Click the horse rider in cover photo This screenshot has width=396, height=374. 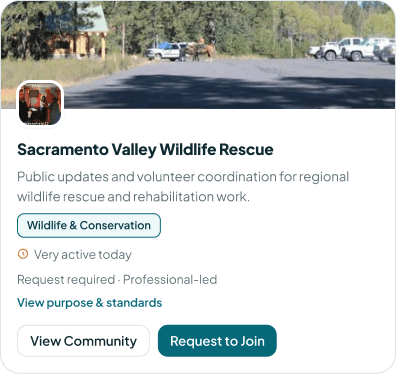(200, 49)
